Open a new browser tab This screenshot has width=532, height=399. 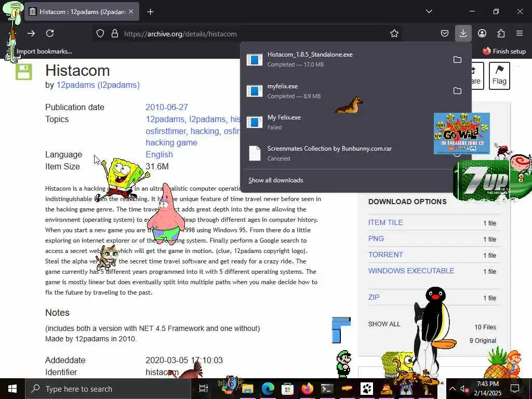click(x=150, y=12)
